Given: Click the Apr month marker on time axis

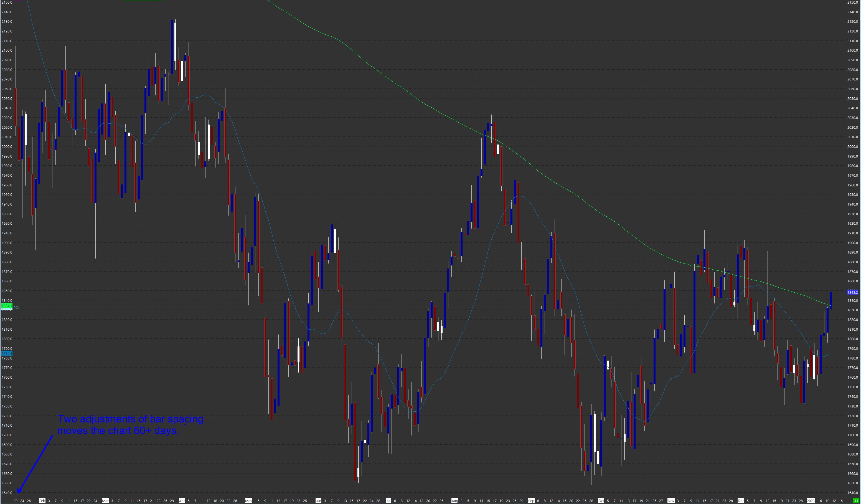Looking at the screenshot, I should click(x=182, y=501).
